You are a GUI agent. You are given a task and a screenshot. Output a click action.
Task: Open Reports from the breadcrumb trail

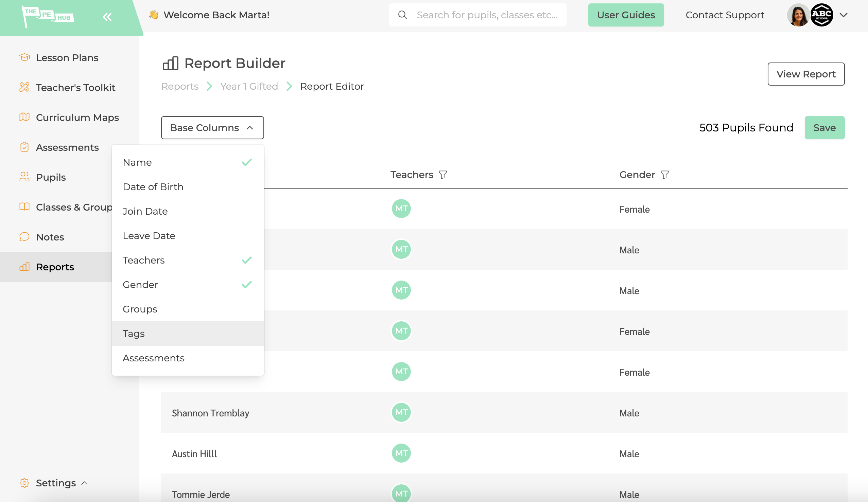179,86
